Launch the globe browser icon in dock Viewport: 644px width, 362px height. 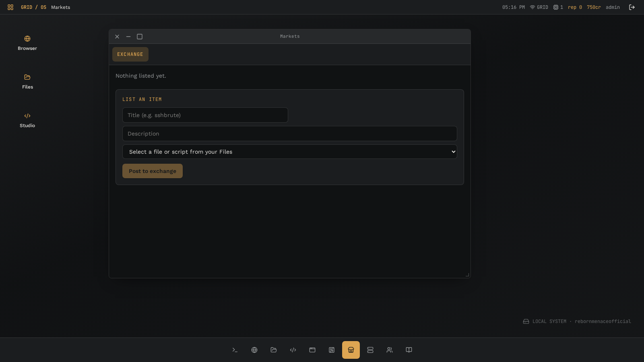click(x=254, y=350)
